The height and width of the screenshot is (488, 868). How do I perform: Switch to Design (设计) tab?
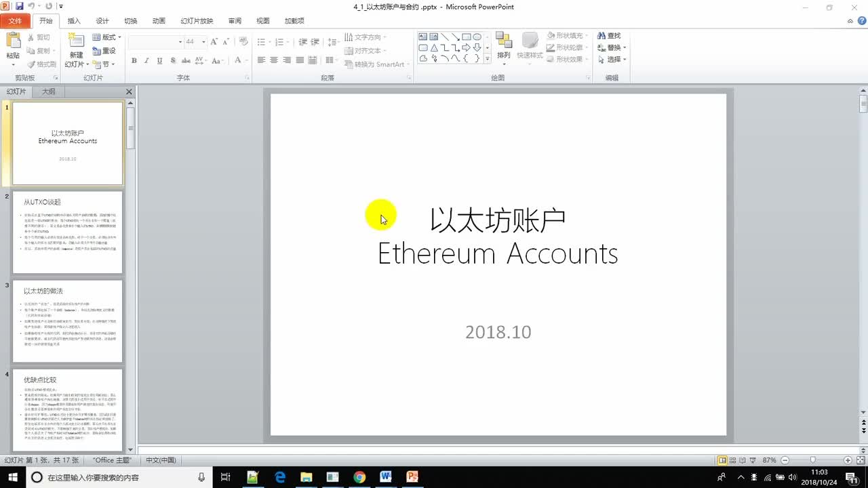point(102,21)
